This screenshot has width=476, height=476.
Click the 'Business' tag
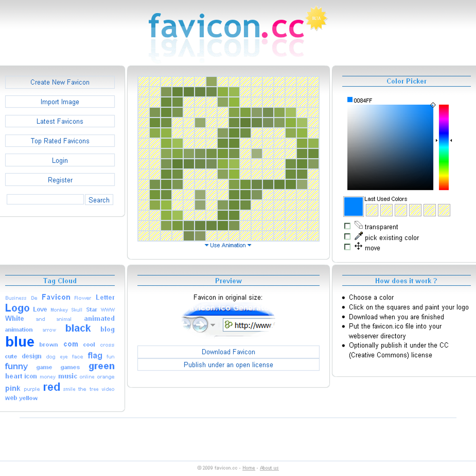(x=16, y=298)
